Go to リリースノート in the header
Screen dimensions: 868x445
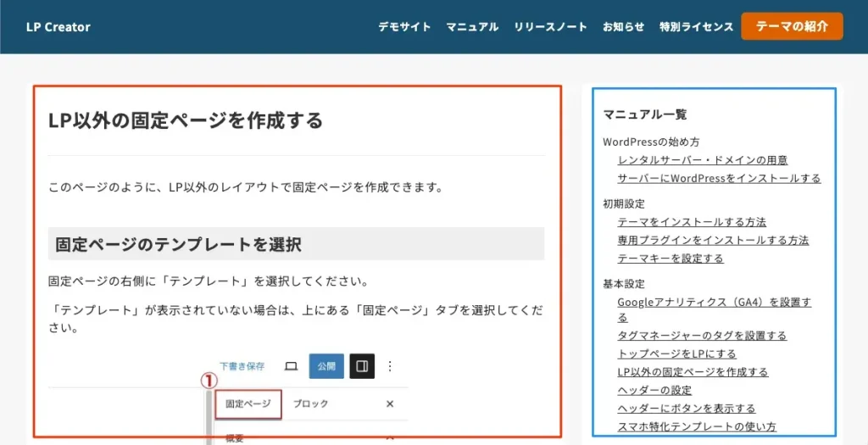click(550, 27)
